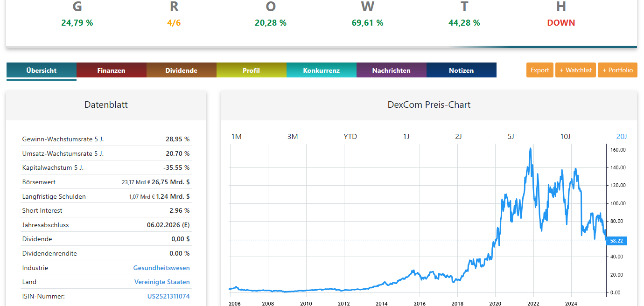Show the YTD price chart

350,136
